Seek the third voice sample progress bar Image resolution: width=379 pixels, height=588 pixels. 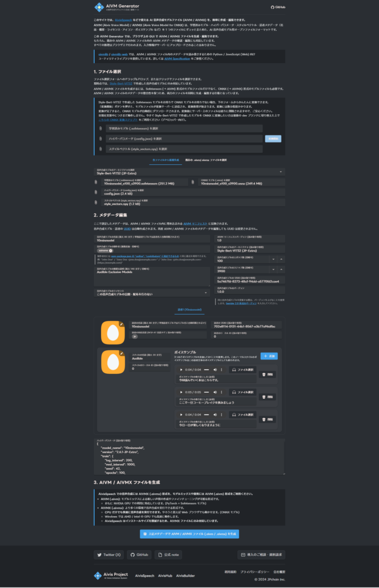click(207, 415)
